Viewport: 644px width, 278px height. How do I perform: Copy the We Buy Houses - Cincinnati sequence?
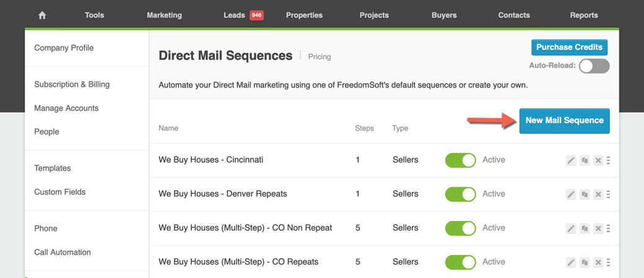pos(585,160)
